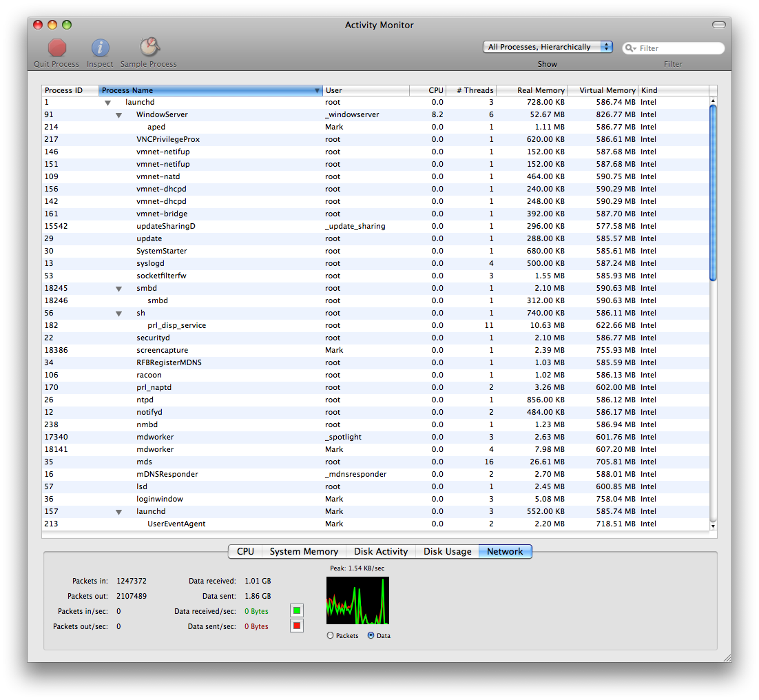The image size is (759, 700).
Task: Select the nmbd process row
Action: pos(375,424)
